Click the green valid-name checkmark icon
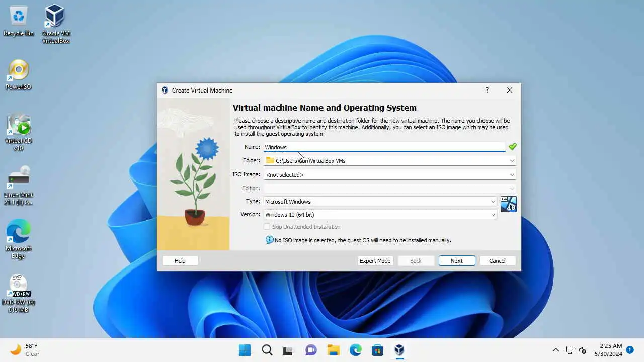 (x=512, y=146)
